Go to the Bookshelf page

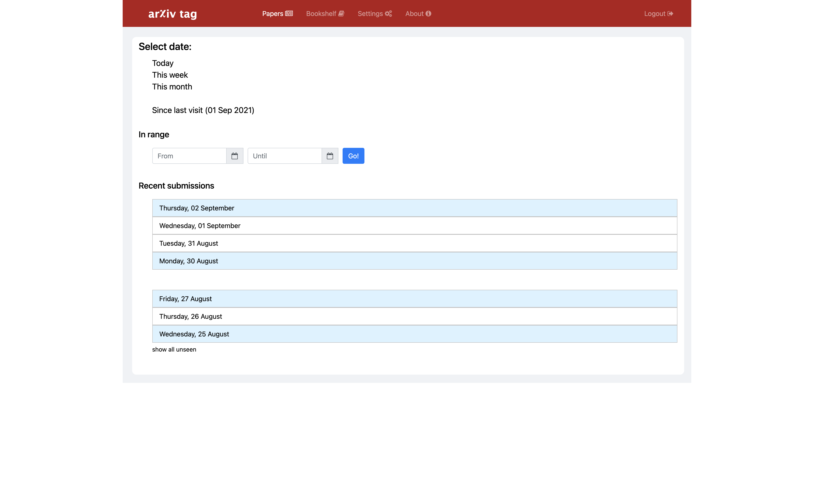coord(325,14)
